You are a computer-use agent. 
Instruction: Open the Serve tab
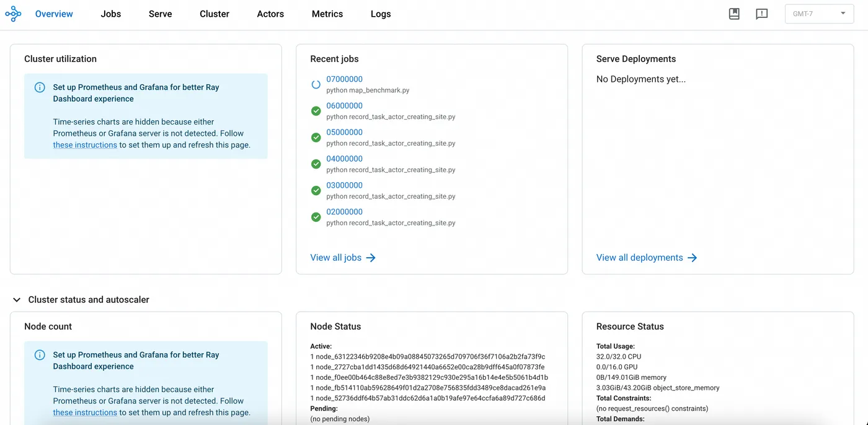coord(161,14)
